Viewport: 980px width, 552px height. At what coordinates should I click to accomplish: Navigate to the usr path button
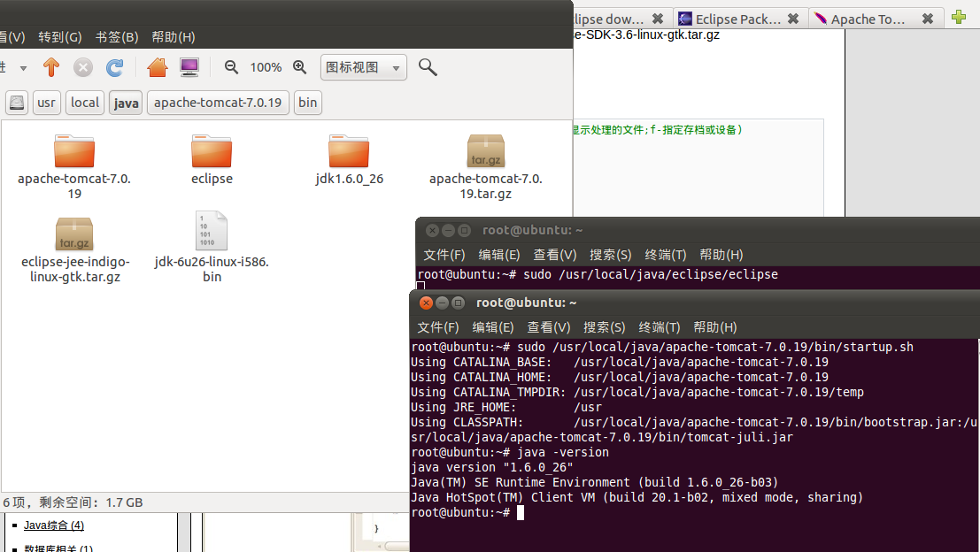(46, 103)
